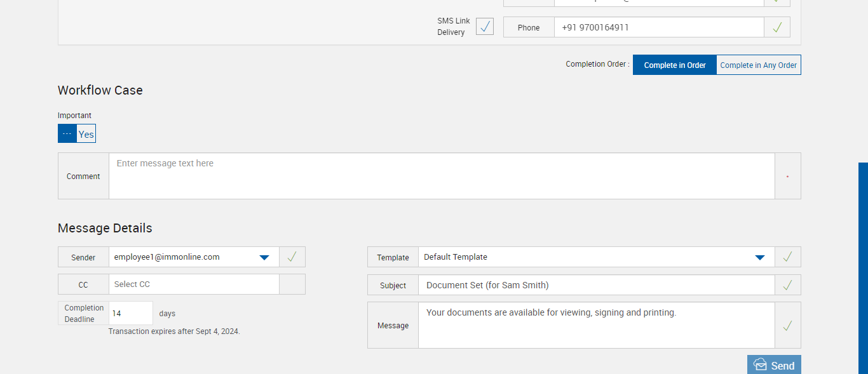Click the validation checkmark next to Subject
This screenshot has height=374, width=868.
point(787,285)
